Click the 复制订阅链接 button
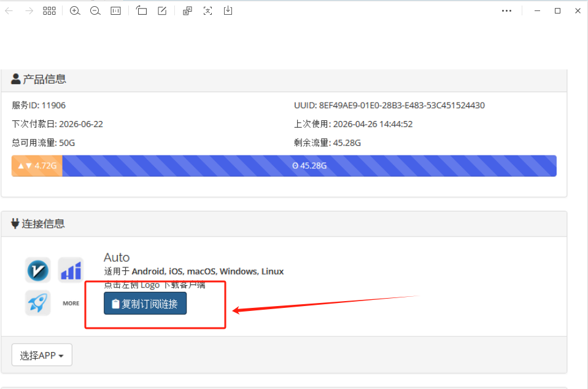Screen dimensions: 588x389 pyautogui.click(x=145, y=304)
